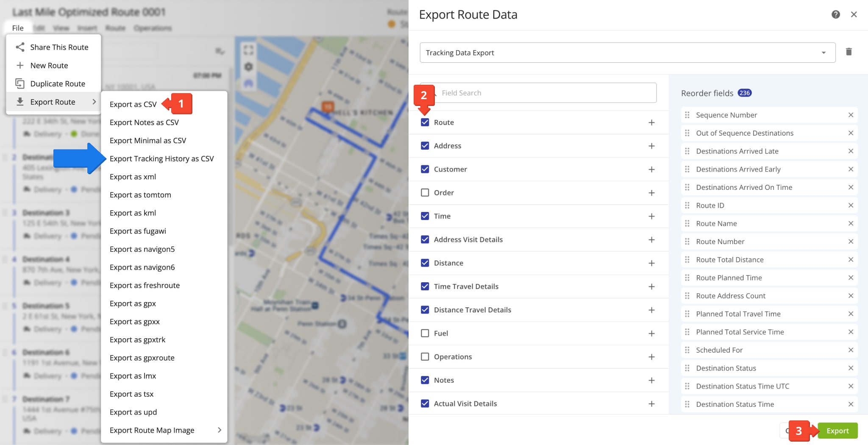Choose Export as tomtom
This screenshot has height=445, width=868.
[140, 195]
